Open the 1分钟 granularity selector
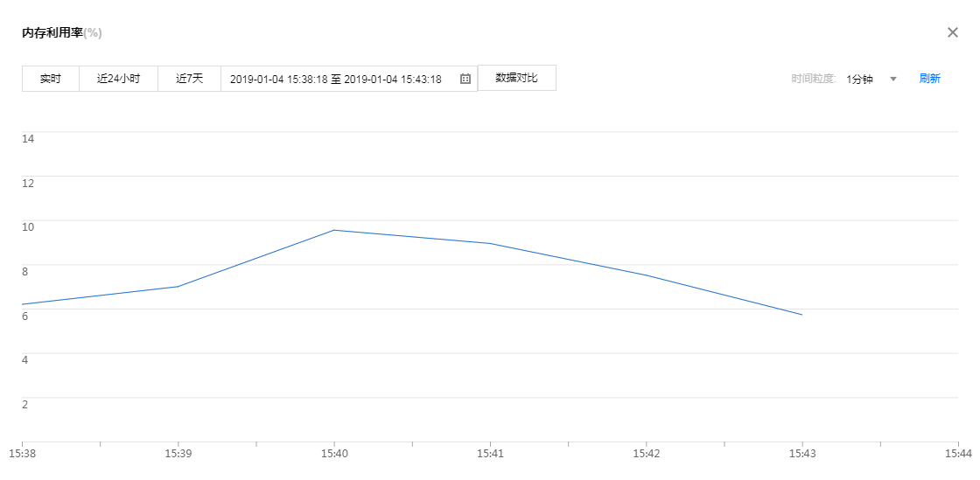 click(860, 79)
